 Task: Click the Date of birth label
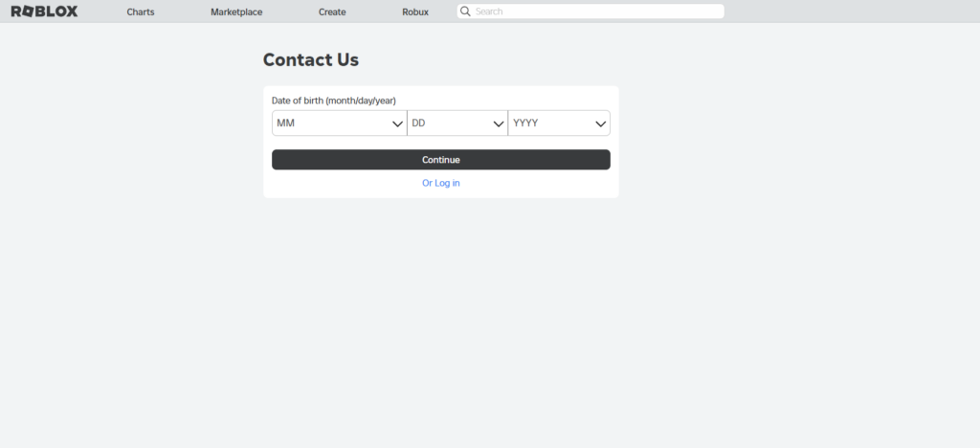click(x=334, y=101)
